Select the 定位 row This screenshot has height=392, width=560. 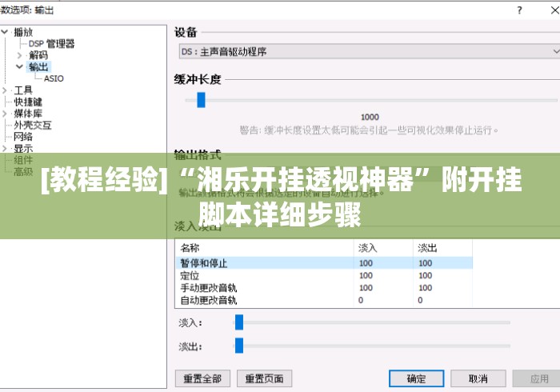point(324,276)
